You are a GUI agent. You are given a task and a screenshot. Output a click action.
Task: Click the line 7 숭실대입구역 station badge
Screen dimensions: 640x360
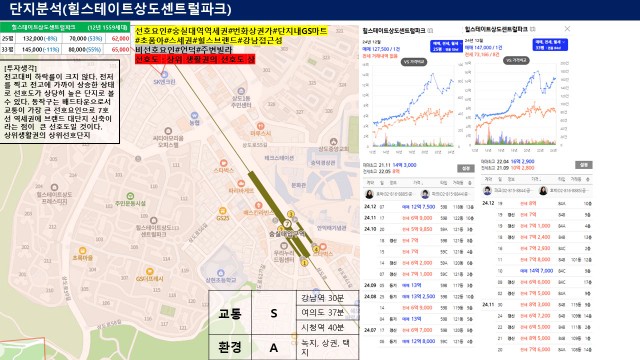287,224
